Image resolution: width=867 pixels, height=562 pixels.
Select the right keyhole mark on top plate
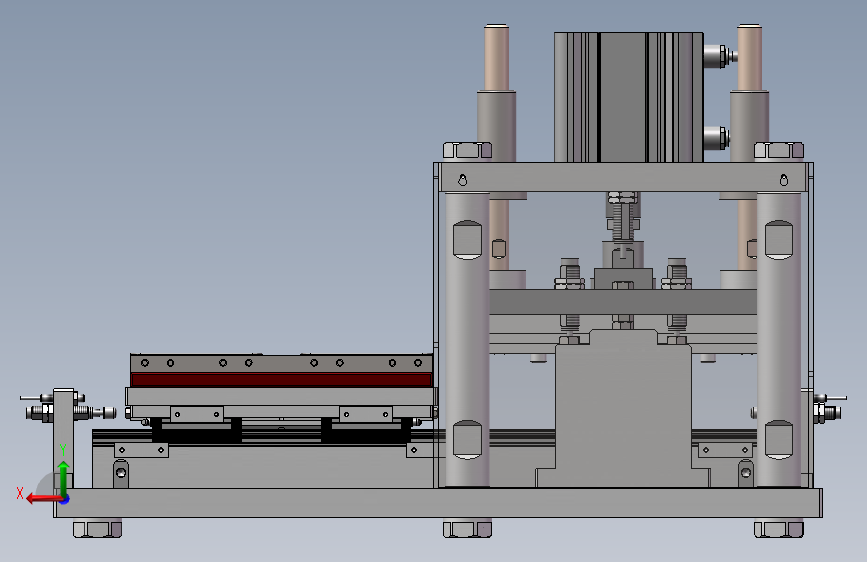[x=784, y=180]
